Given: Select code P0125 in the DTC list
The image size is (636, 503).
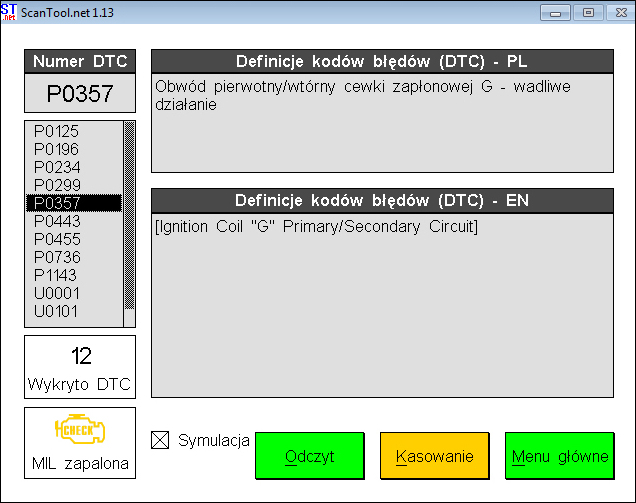Looking at the screenshot, I should pyautogui.click(x=57, y=131).
